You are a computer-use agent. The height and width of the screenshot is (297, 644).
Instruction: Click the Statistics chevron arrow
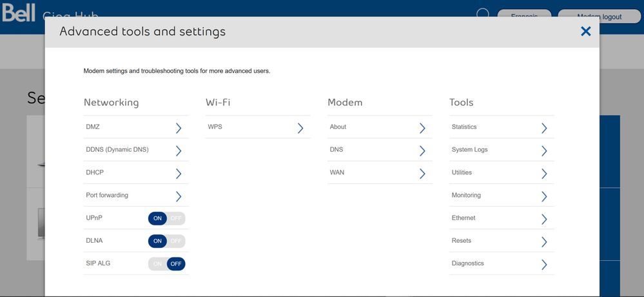pos(544,128)
